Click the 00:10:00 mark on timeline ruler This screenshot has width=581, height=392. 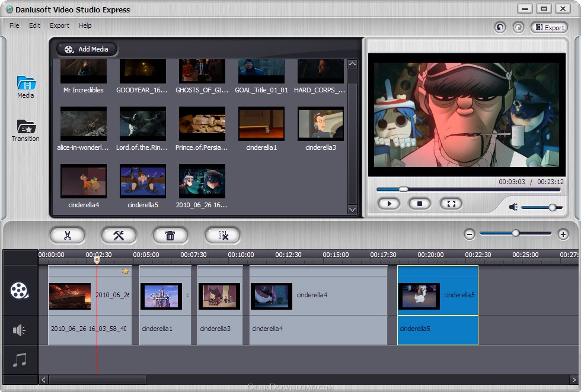coord(241,255)
